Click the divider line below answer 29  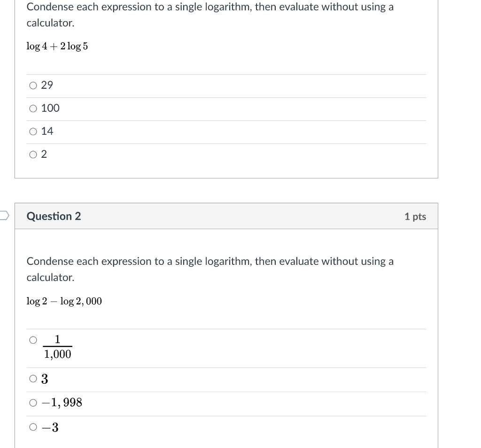(x=225, y=97)
